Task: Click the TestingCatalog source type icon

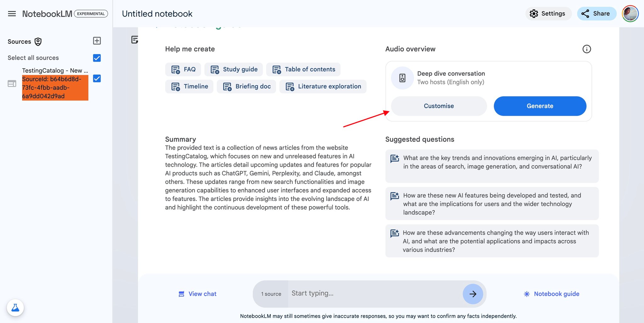Action: tap(12, 84)
